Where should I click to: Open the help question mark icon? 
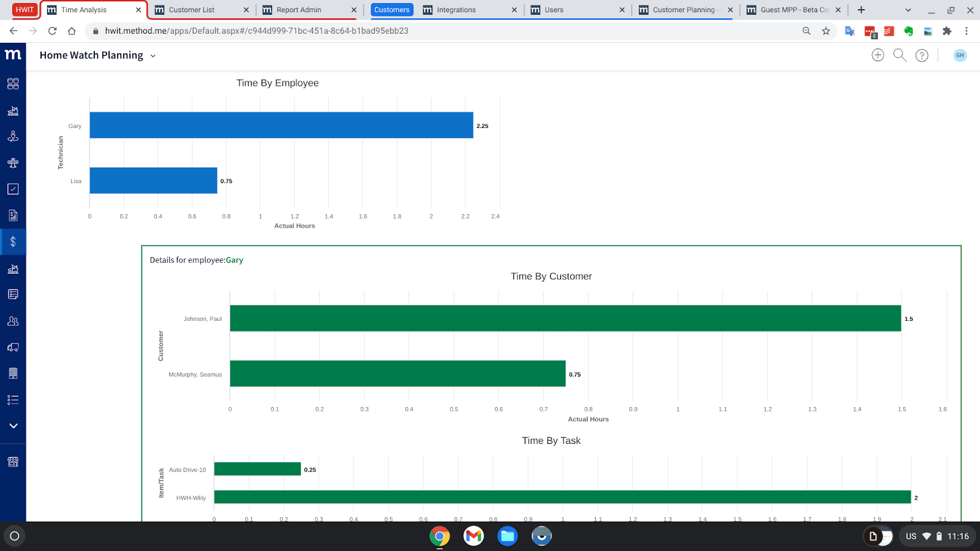[922, 56]
